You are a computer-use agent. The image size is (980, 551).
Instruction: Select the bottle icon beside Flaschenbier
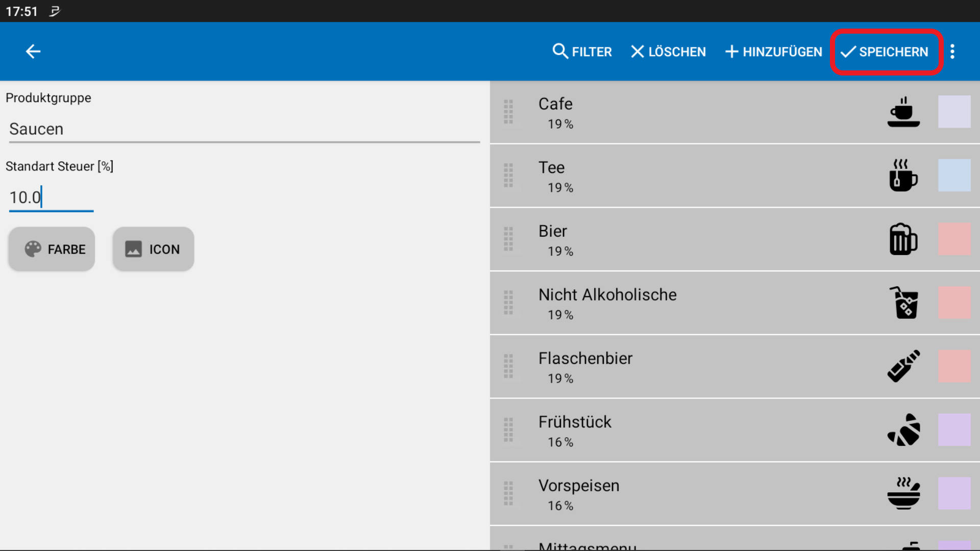click(x=903, y=366)
